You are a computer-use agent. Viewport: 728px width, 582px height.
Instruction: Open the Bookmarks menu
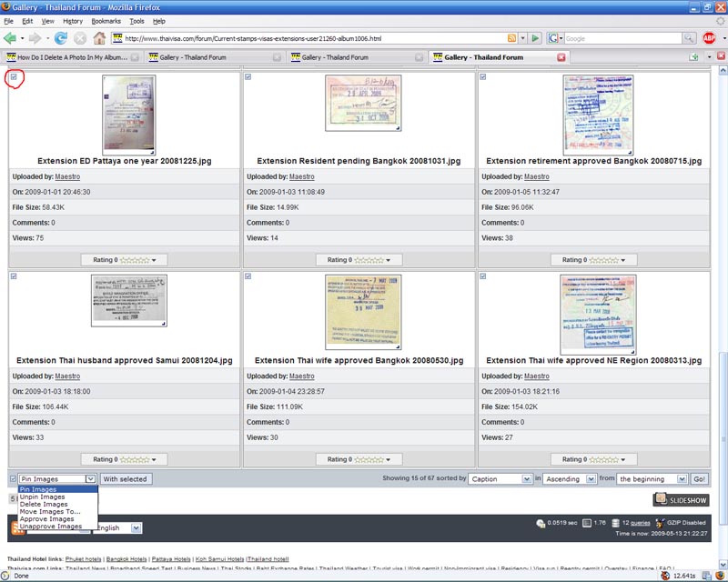click(106, 21)
